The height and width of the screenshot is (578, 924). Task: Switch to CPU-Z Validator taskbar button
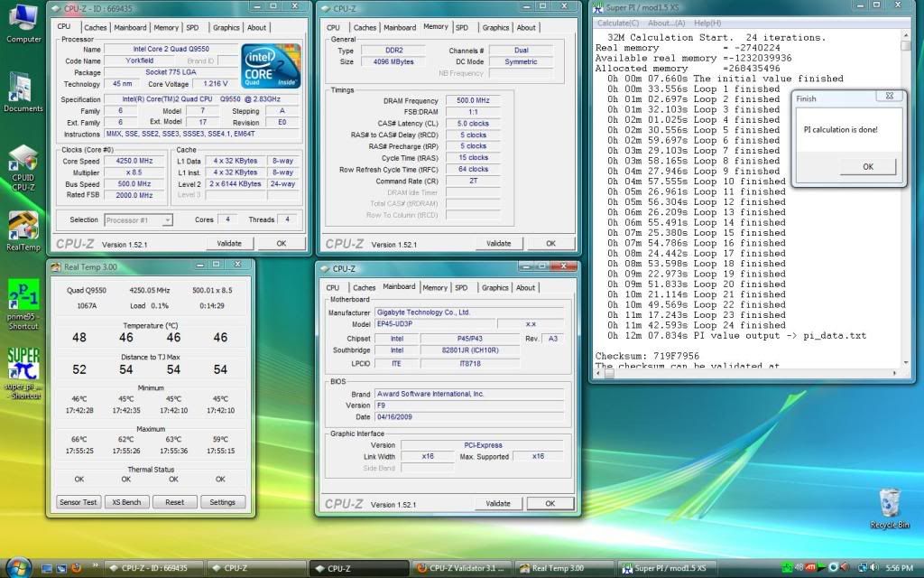pos(462,569)
